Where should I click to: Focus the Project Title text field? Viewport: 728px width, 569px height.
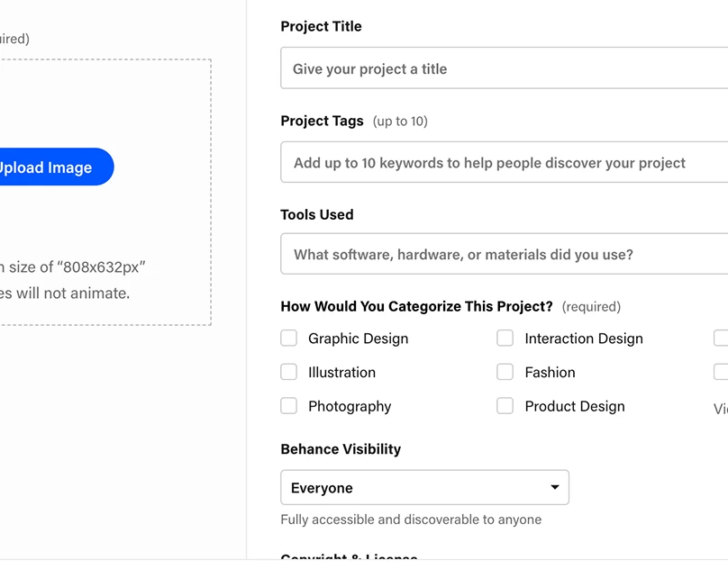click(x=505, y=68)
